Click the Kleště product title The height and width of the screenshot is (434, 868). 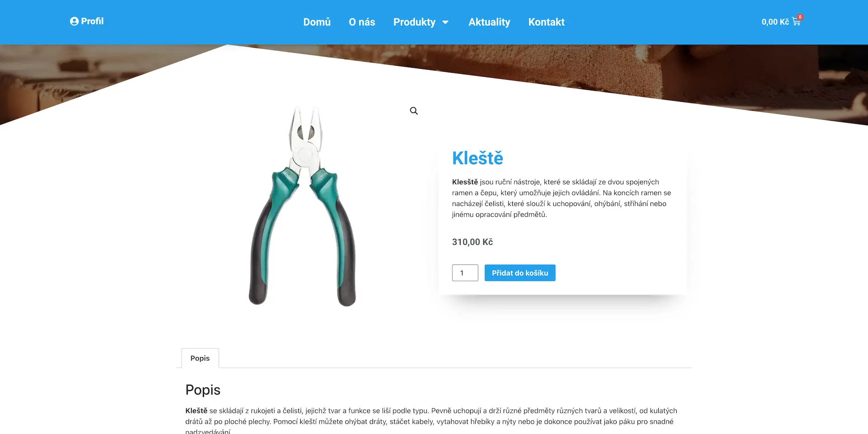pyautogui.click(x=477, y=158)
